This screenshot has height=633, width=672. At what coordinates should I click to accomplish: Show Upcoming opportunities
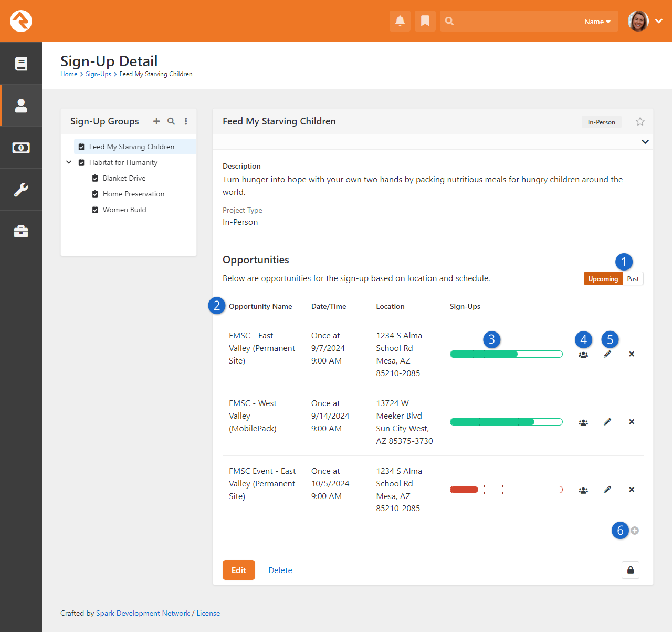click(603, 278)
